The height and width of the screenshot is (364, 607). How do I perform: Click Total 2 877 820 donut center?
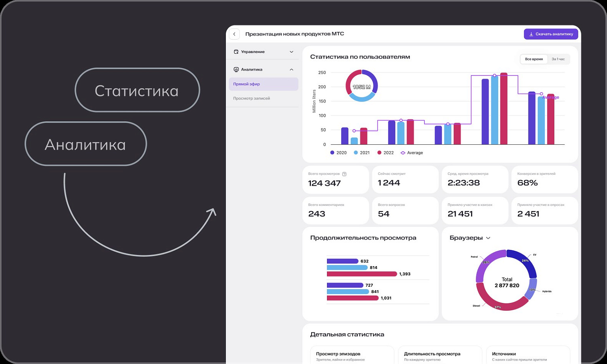pyautogui.click(x=507, y=282)
